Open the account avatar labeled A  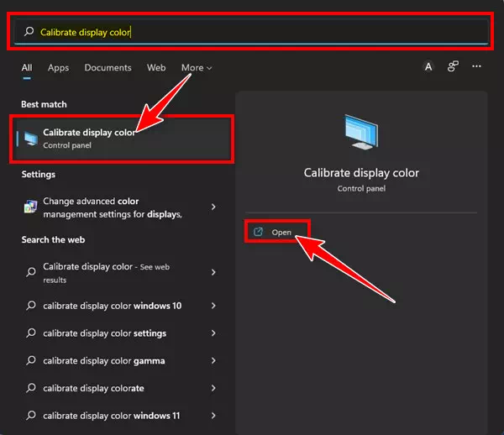point(428,67)
